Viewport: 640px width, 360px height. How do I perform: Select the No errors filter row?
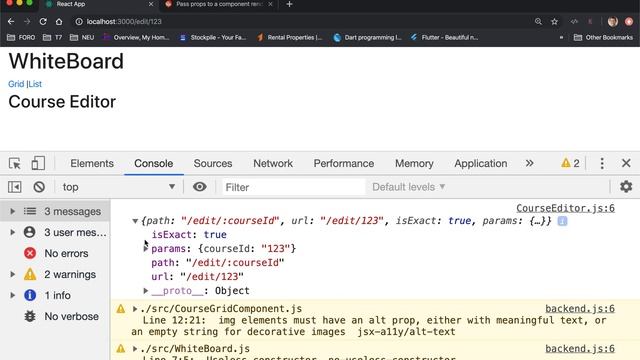click(x=55, y=253)
